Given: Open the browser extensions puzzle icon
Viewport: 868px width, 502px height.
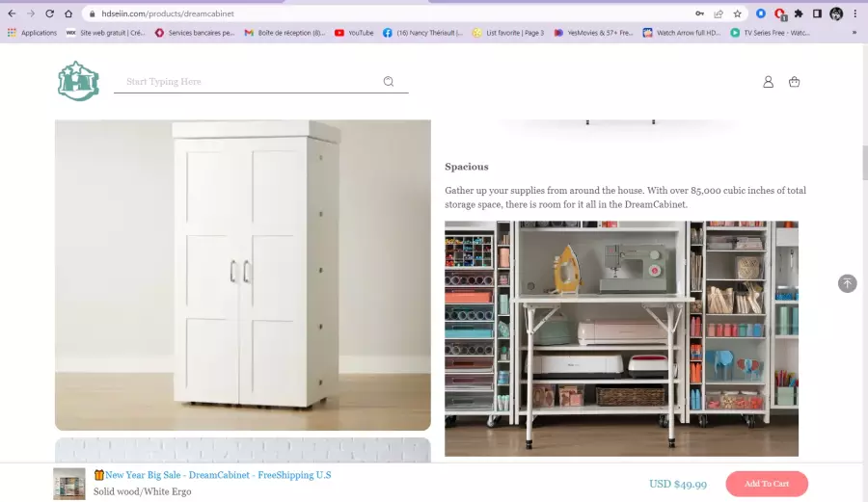Looking at the screenshot, I should coord(799,13).
